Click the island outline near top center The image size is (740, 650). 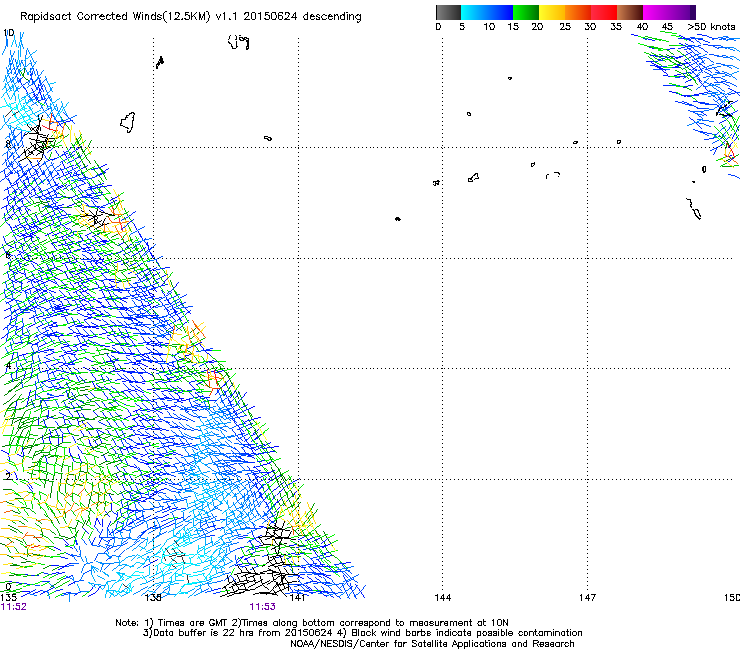coord(238,42)
